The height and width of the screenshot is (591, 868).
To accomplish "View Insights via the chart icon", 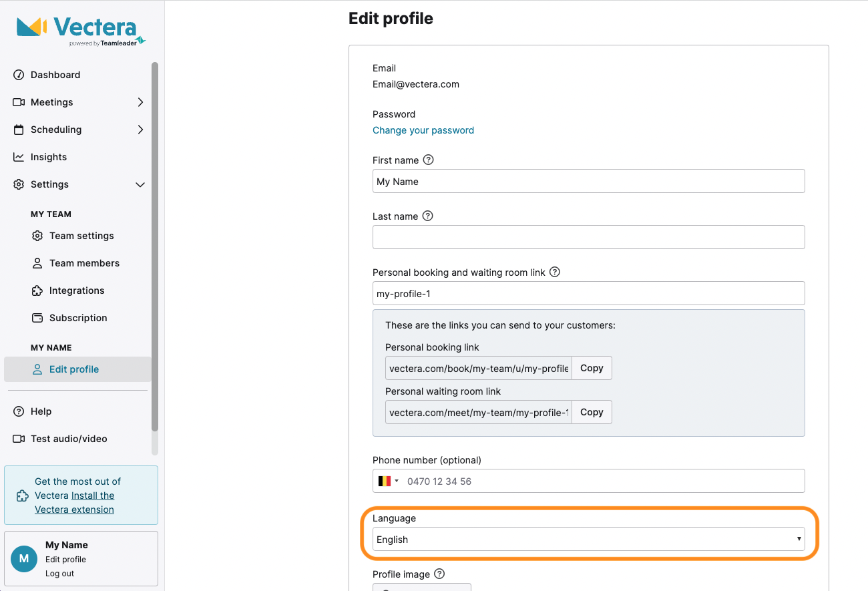I will [x=19, y=157].
